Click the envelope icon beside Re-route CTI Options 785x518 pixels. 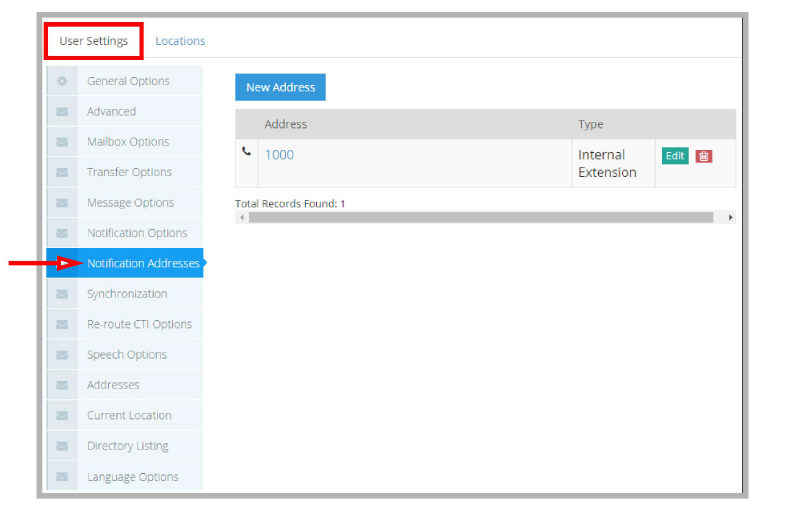(x=62, y=325)
